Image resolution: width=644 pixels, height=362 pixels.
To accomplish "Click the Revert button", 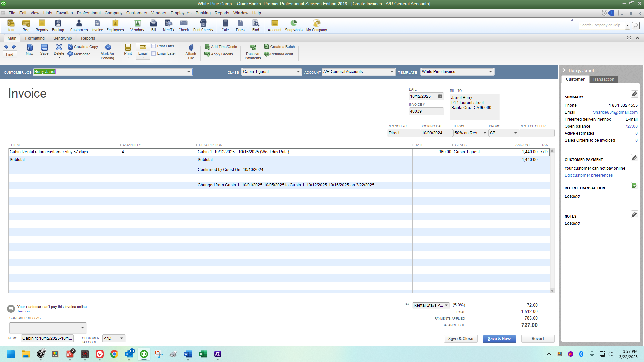I will coord(538,339).
